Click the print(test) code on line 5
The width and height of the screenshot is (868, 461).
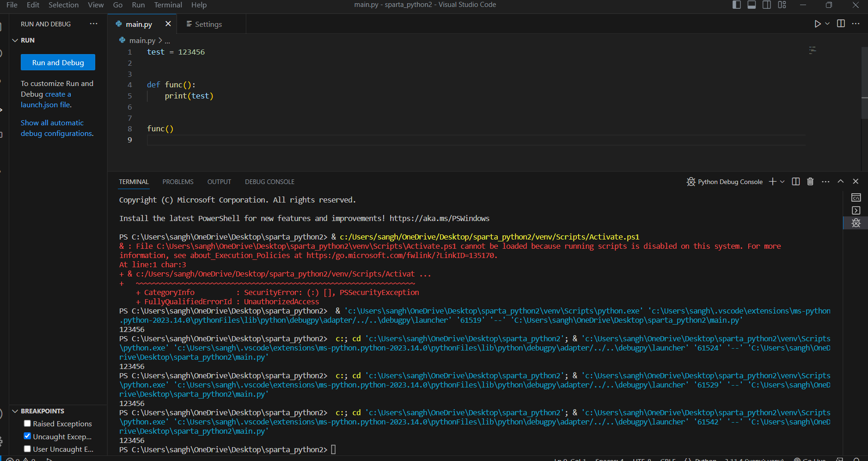189,96
